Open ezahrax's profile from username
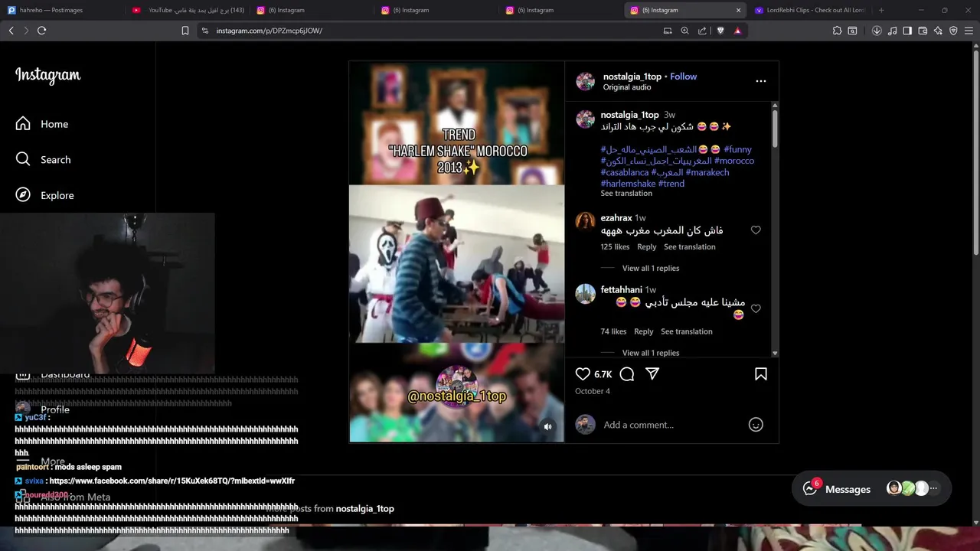Screen dimensions: 980x551 616,218
